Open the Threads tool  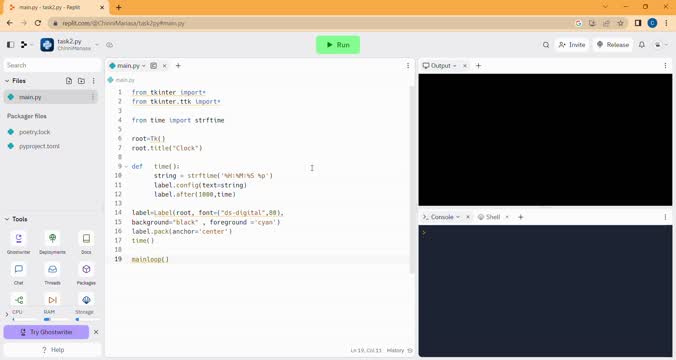coord(52,273)
